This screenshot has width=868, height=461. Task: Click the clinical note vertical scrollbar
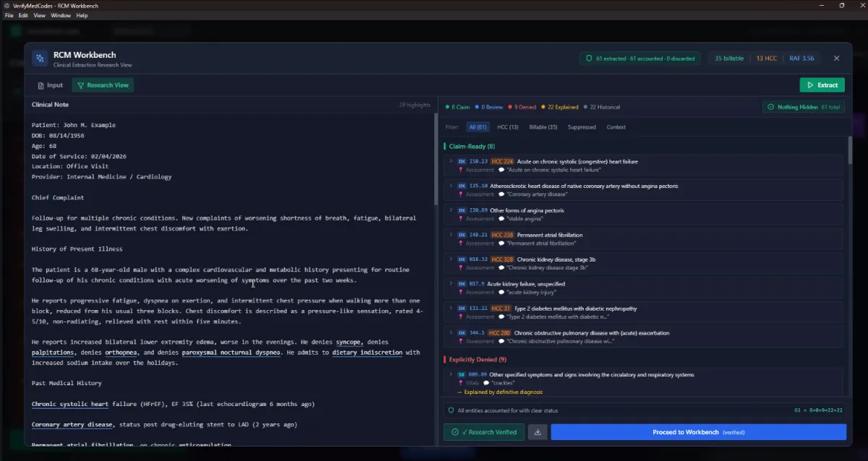pos(435,159)
